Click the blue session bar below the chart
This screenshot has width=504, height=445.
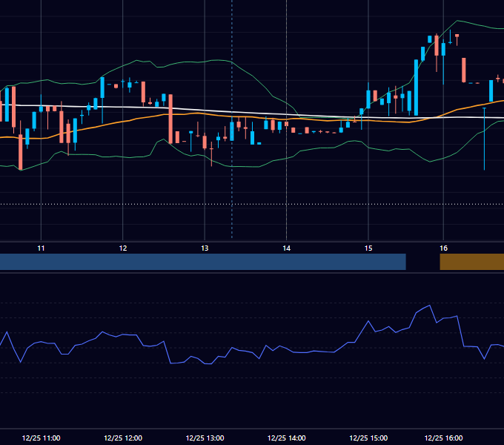(x=203, y=262)
